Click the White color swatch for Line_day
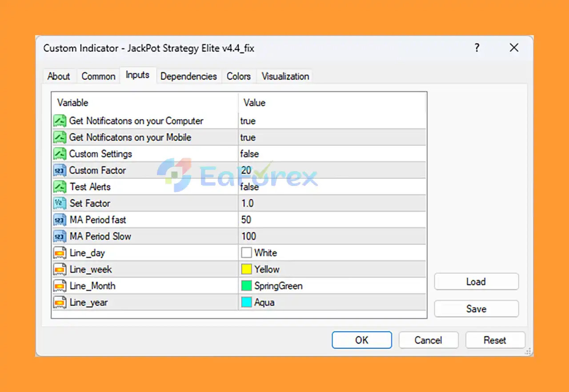 246,253
